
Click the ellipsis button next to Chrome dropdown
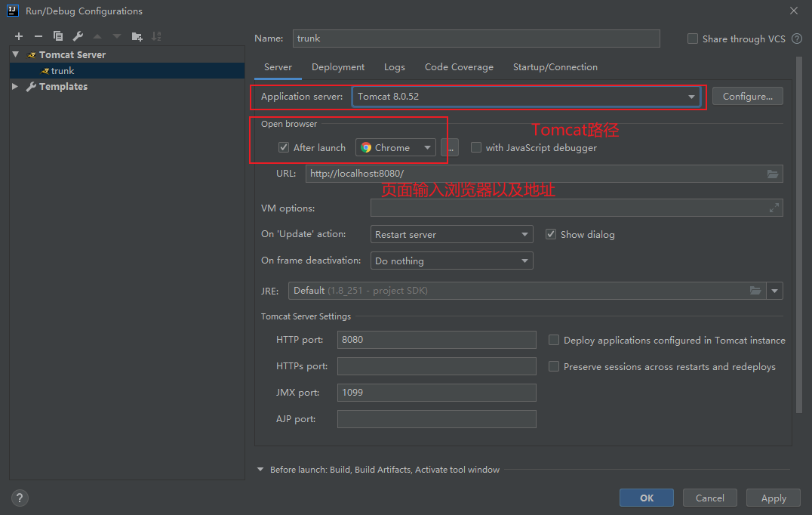pyautogui.click(x=450, y=148)
